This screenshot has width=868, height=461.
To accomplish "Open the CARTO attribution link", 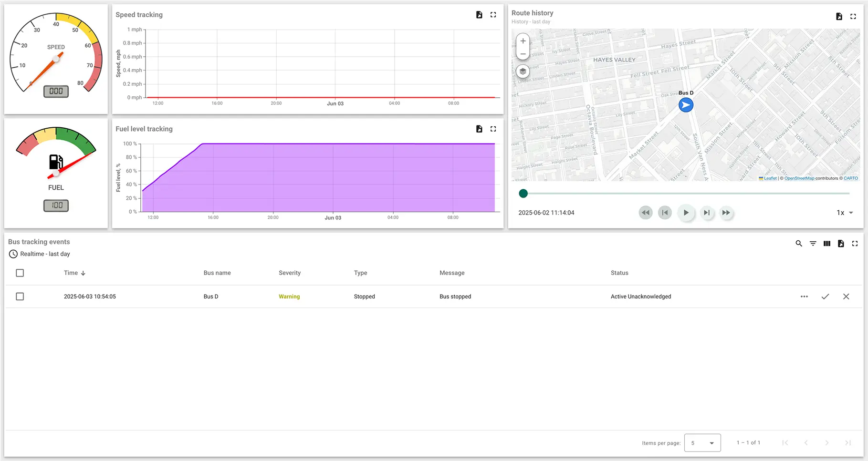I will pyautogui.click(x=850, y=178).
